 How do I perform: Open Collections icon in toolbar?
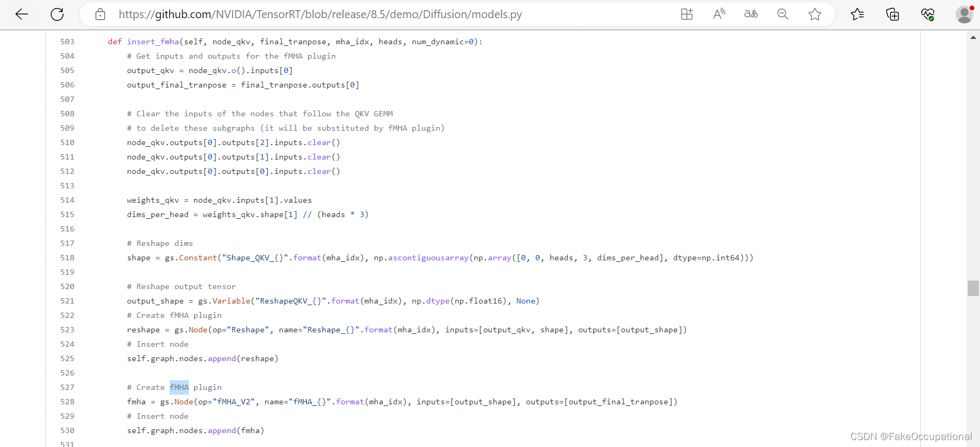click(x=893, y=14)
